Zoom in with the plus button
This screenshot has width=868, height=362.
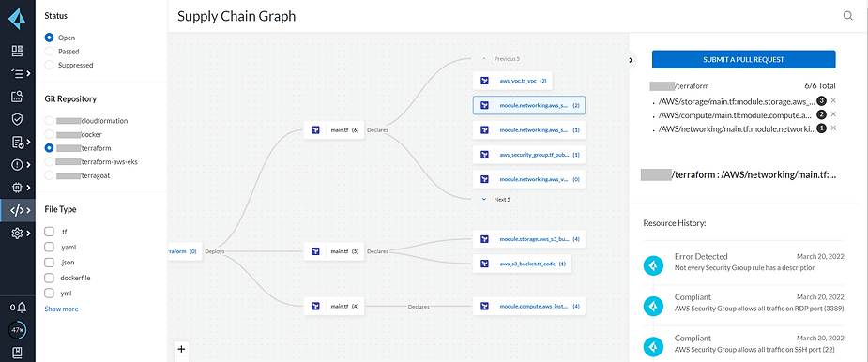[181, 349]
